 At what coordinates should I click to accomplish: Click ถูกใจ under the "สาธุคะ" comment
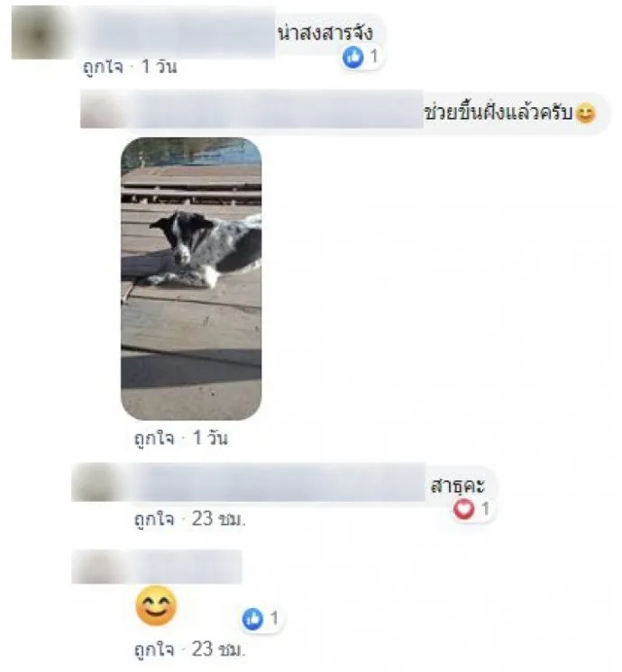point(154,520)
